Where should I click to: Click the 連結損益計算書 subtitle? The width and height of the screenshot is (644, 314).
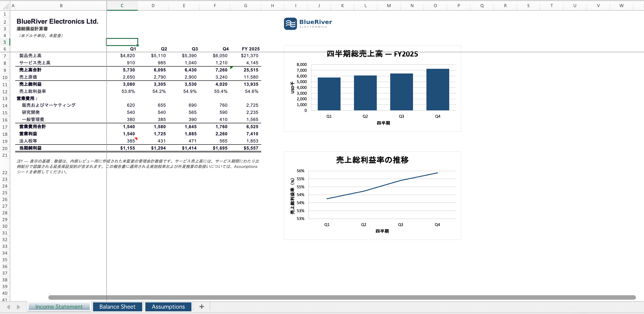click(32, 29)
